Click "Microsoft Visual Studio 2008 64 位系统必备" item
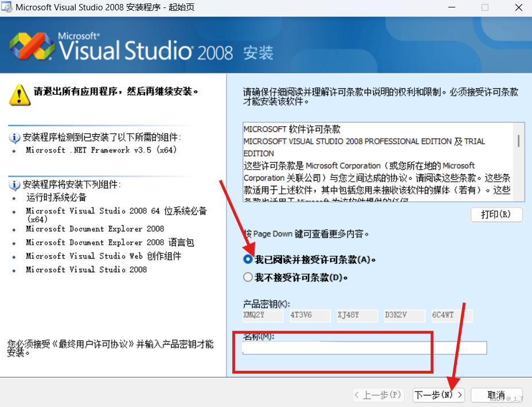Image resolution: width=532 pixels, height=407 pixels. [x=116, y=215]
